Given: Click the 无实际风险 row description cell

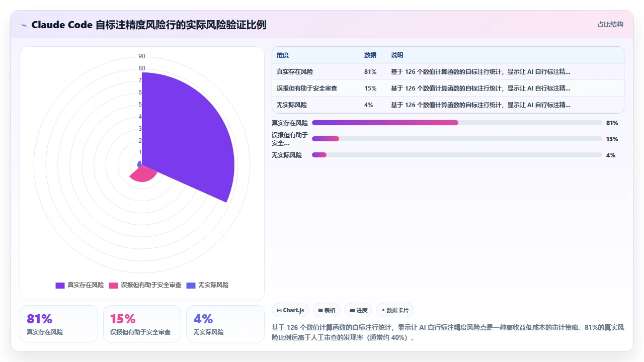Looking at the screenshot, I should pos(480,105).
